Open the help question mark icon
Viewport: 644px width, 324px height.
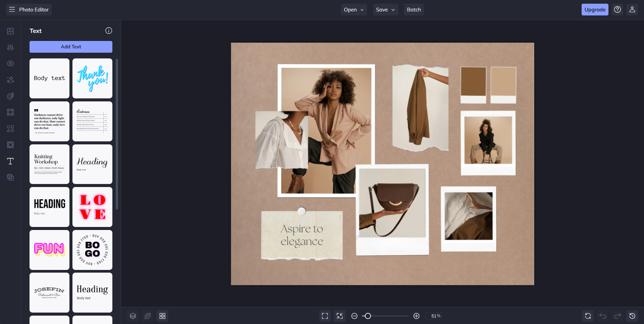pos(618,9)
